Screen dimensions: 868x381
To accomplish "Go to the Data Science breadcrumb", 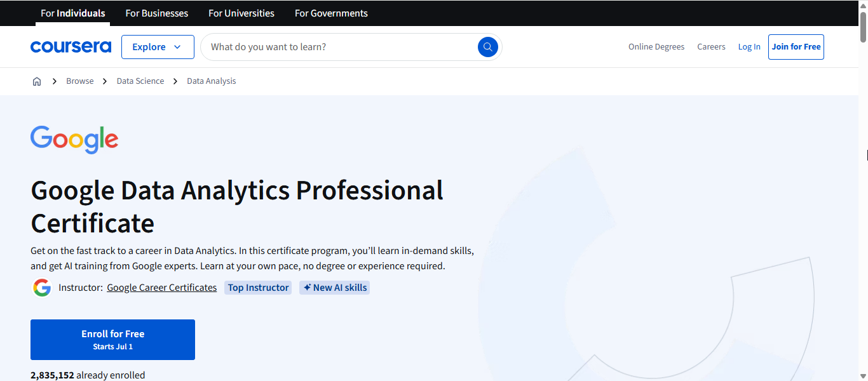I will 140,81.
